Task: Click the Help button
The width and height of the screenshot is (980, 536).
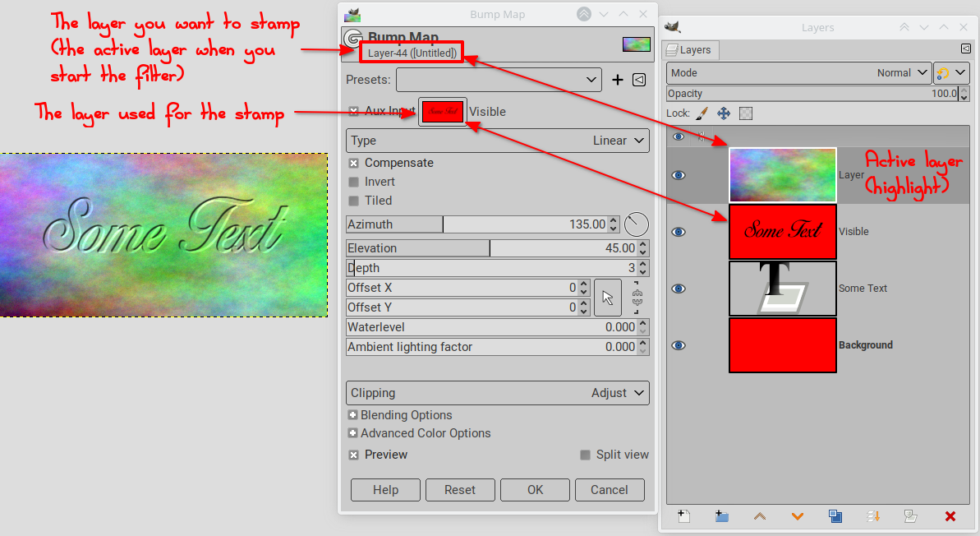Action: point(385,490)
